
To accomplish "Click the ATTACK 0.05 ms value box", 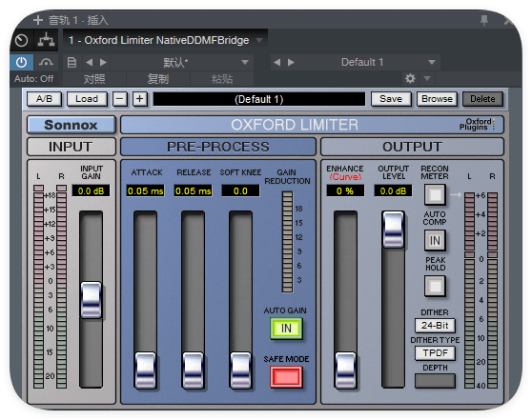I will (x=145, y=190).
